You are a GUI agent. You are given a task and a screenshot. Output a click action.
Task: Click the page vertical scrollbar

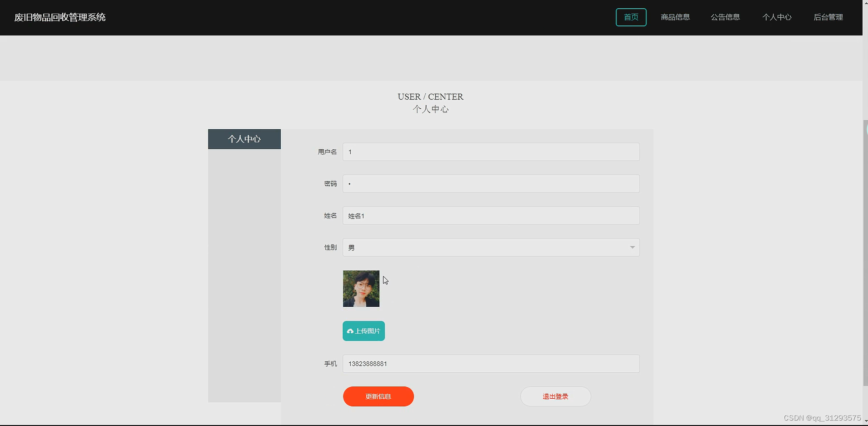point(865,253)
